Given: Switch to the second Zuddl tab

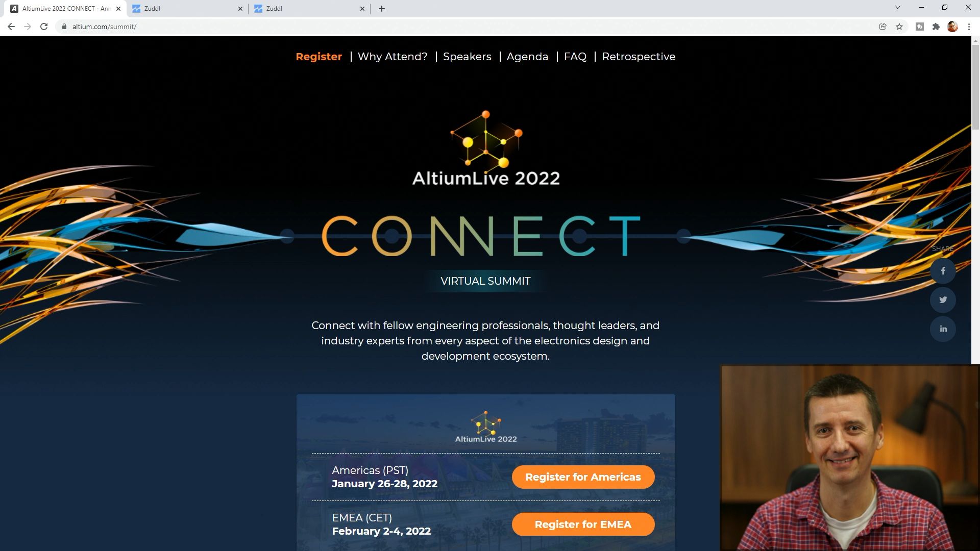Looking at the screenshot, I should coord(309,9).
